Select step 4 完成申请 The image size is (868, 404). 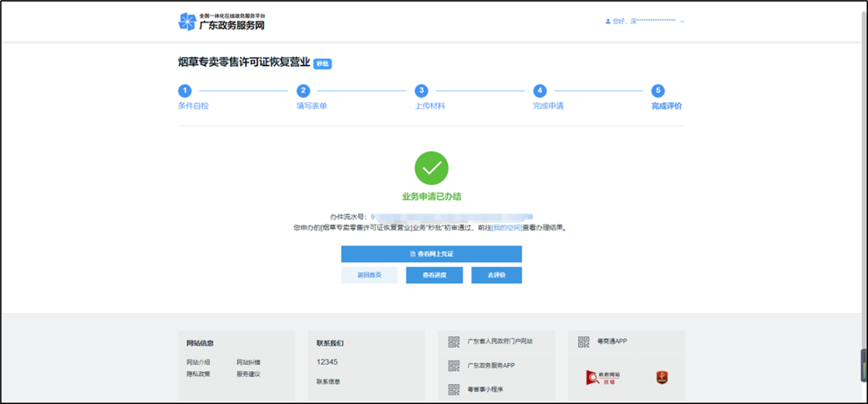coord(548,98)
